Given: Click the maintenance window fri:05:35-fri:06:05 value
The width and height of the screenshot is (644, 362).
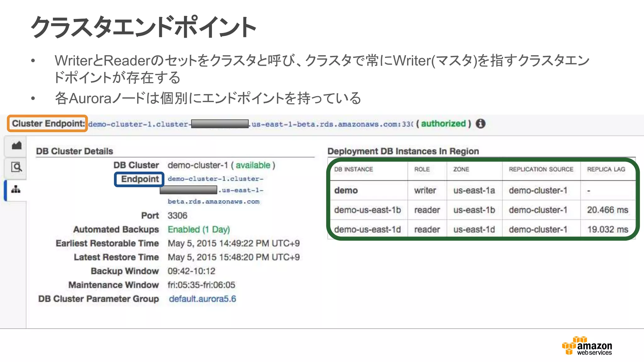Looking at the screenshot, I should coord(201,285).
